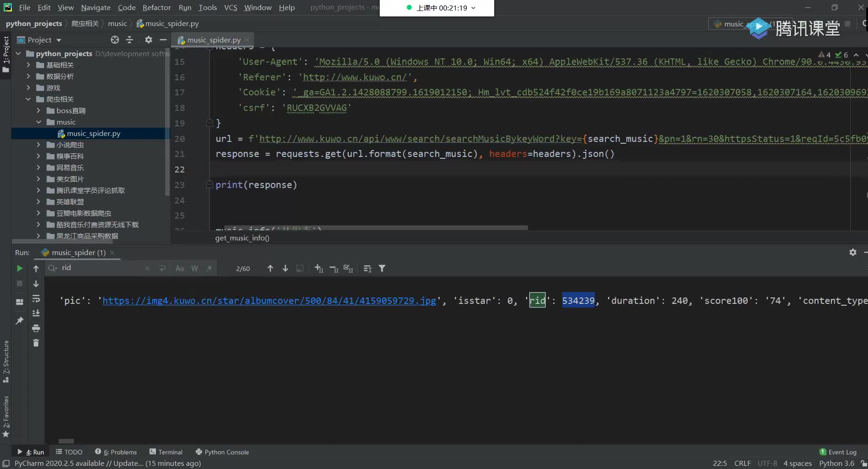The height and width of the screenshot is (469, 868).
Task: Collapse the python_projects root folder
Action: pyautogui.click(x=18, y=53)
